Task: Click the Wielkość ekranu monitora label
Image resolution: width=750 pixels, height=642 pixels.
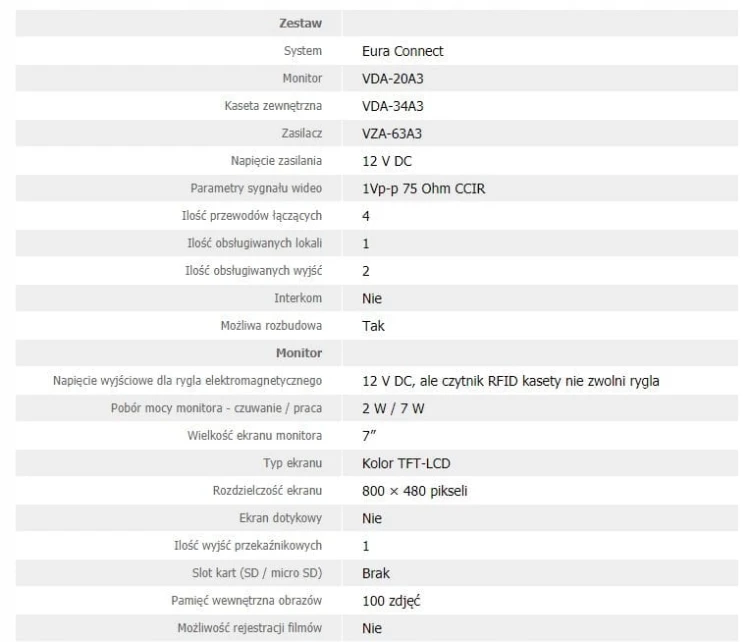Action: [x=254, y=435]
